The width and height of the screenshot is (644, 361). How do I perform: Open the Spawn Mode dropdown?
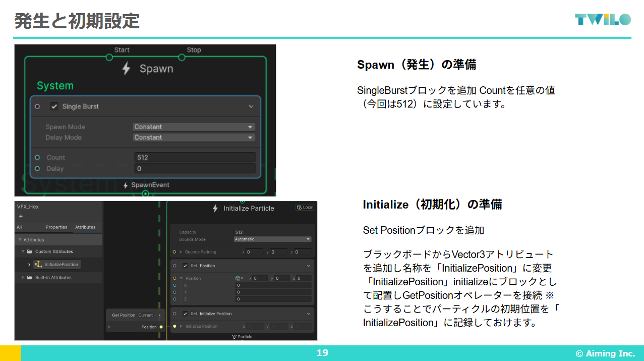coord(194,127)
